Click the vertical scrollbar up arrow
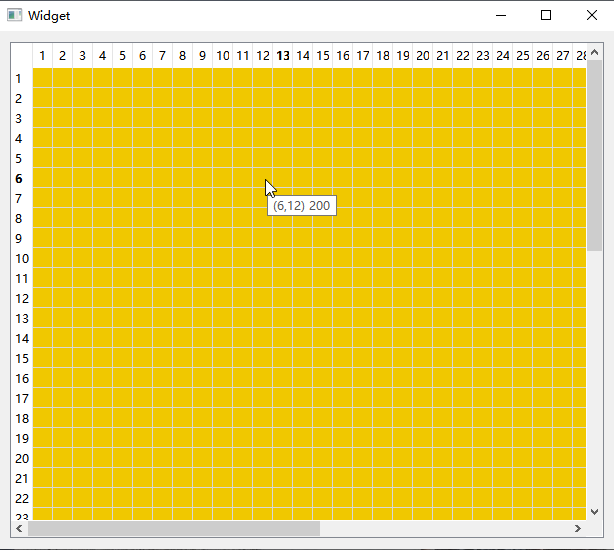The width and height of the screenshot is (614, 550). pos(594,52)
